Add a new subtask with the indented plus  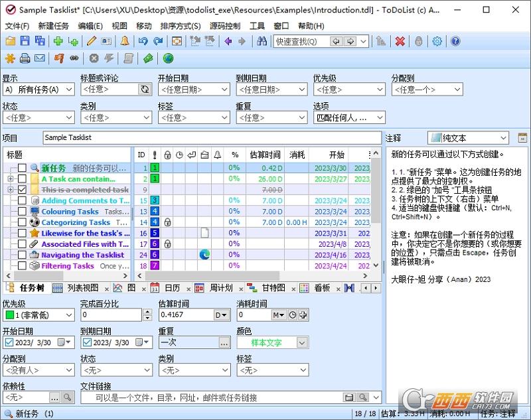click(x=73, y=41)
